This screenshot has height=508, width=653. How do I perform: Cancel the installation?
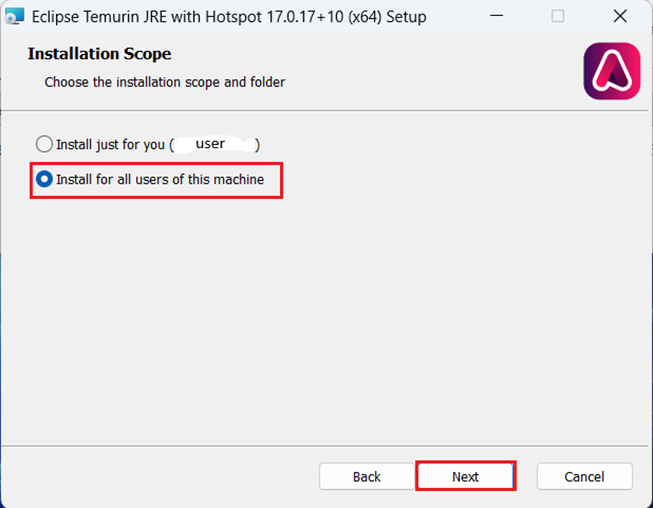click(584, 476)
